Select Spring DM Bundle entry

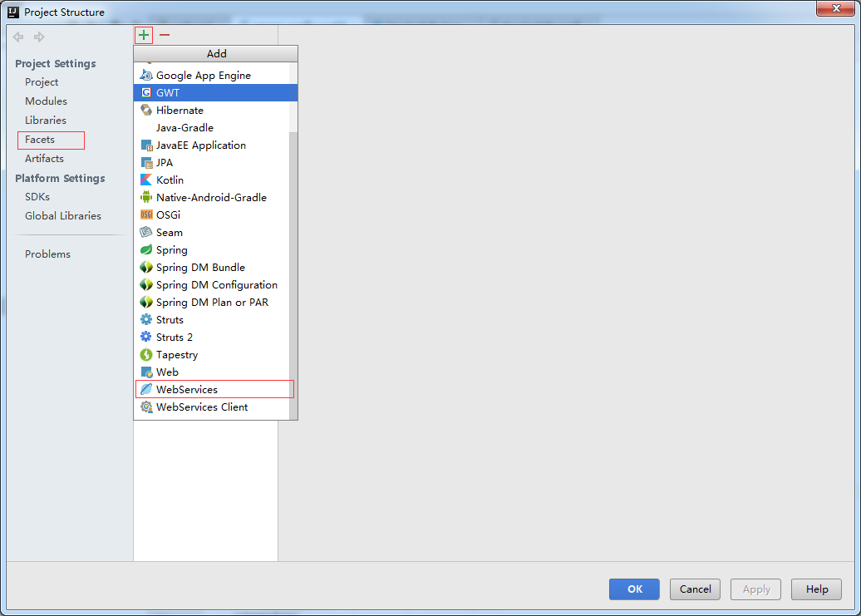(211, 268)
